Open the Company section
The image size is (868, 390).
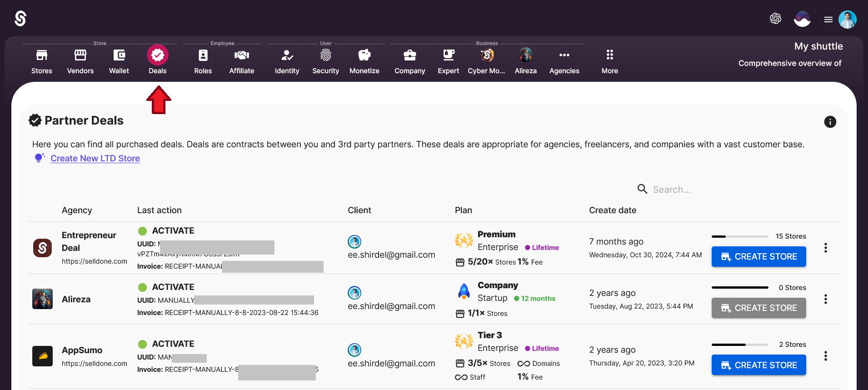(x=410, y=61)
